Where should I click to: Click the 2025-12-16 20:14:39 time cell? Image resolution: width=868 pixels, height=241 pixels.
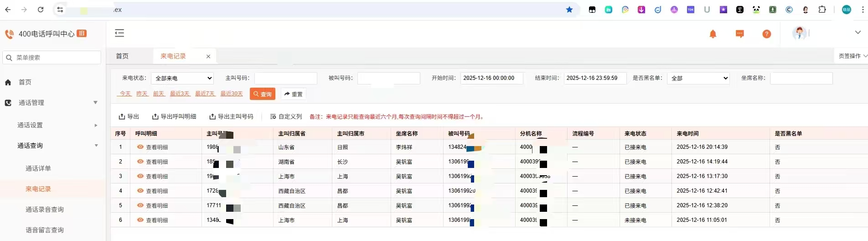[x=702, y=147]
